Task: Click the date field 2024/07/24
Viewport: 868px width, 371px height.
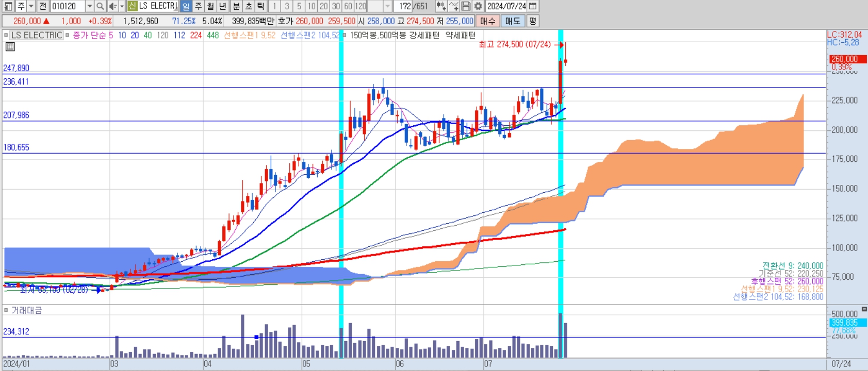Action: pyautogui.click(x=507, y=6)
